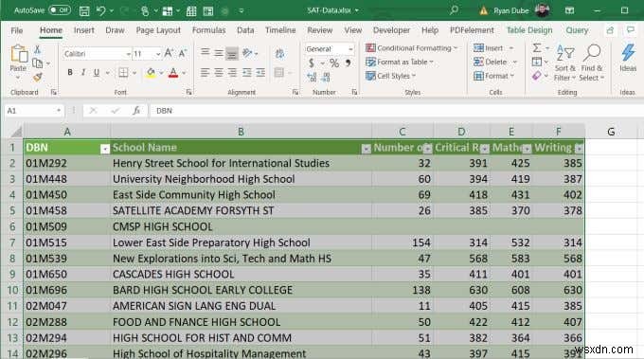Switch to the Data tab
The width and height of the screenshot is (644, 359).
tap(245, 30)
